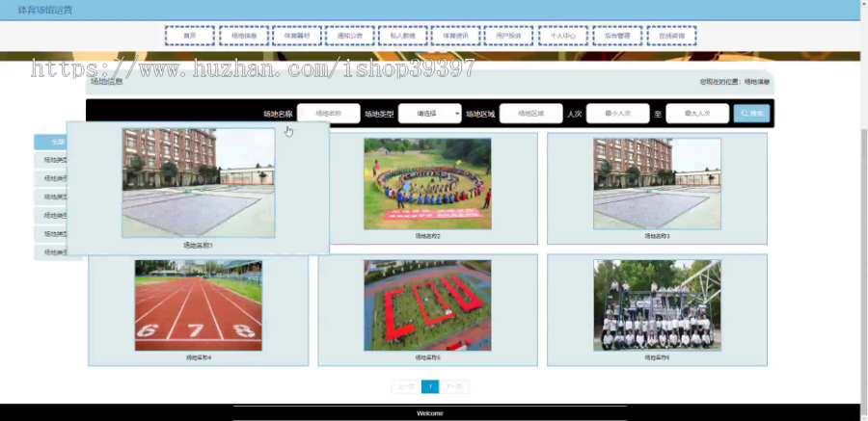Open 后台管理 in the top navigation
Image resolution: width=868 pixels, height=421 pixels.
[x=617, y=36]
